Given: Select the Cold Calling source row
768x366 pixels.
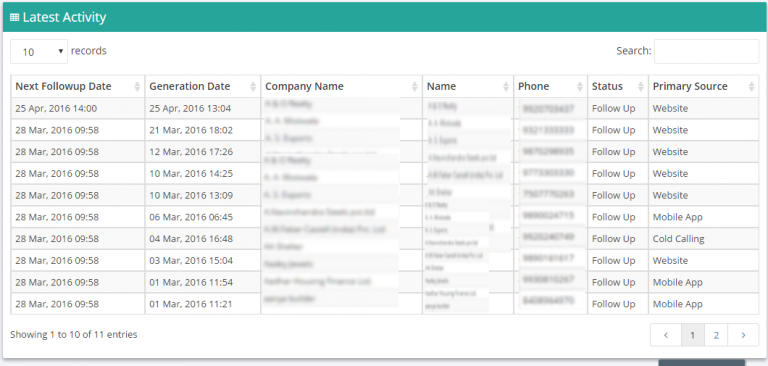Looking at the screenshot, I should [384, 239].
